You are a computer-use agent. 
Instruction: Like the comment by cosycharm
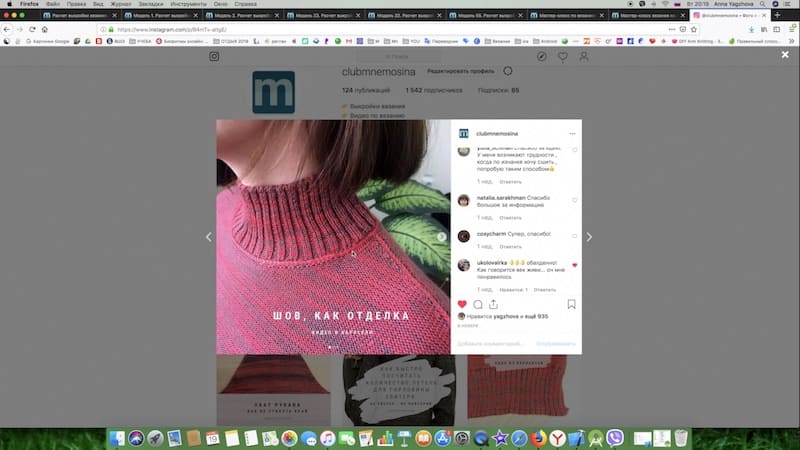point(575,236)
